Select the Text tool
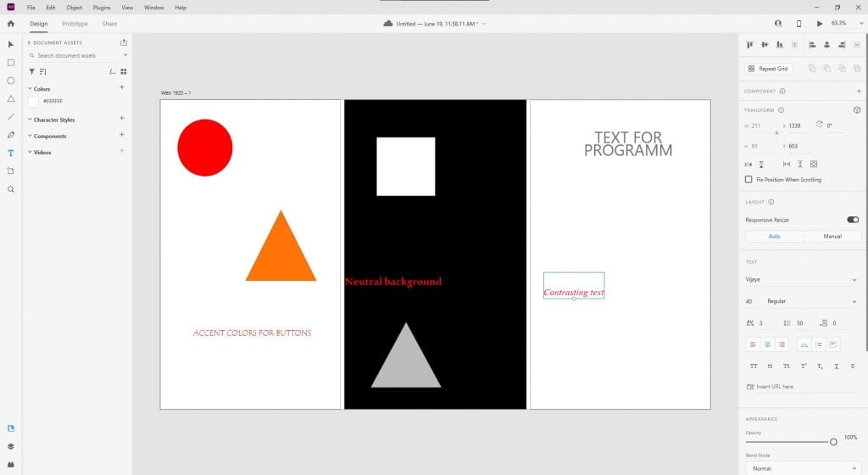Screen dimensions: 868x475 click(x=11, y=153)
